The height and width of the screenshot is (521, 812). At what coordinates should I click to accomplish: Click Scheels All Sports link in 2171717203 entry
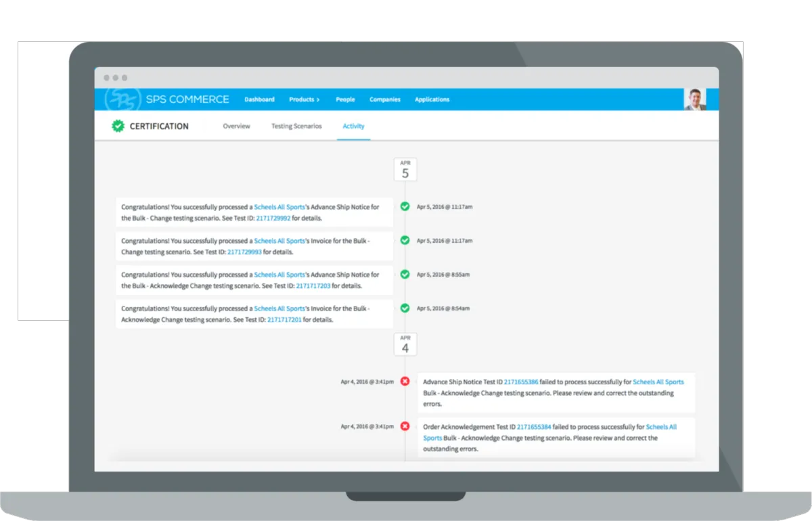pos(279,275)
